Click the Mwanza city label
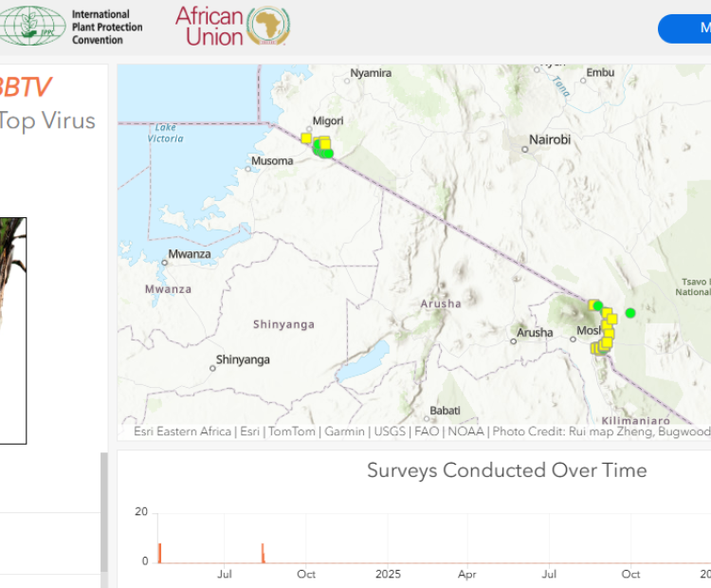711x588 pixels. (190, 254)
